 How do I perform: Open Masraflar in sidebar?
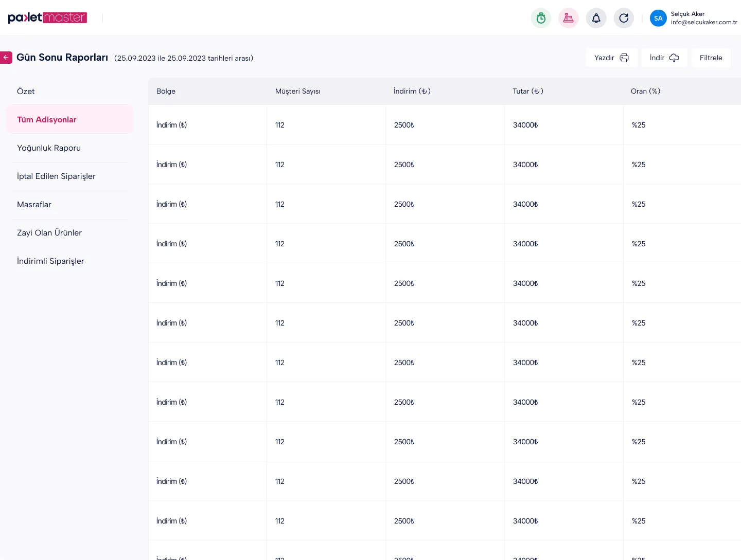click(x=69, y=204)
